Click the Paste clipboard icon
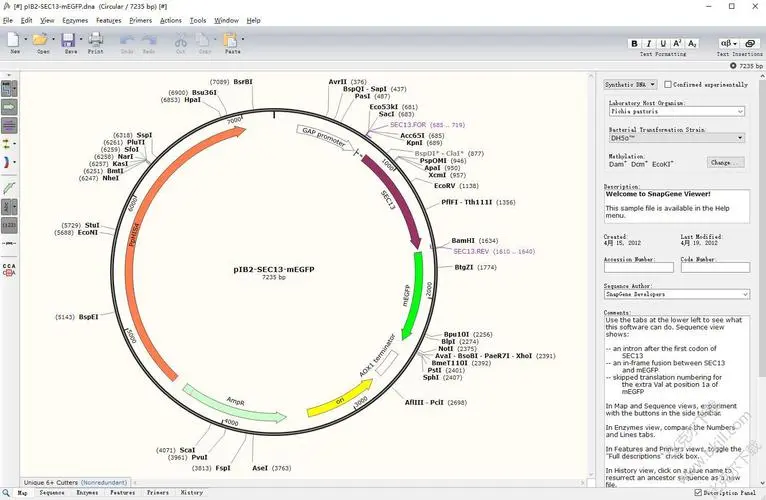The height and width of the screenshot is (500, 766). click(231, 40)
